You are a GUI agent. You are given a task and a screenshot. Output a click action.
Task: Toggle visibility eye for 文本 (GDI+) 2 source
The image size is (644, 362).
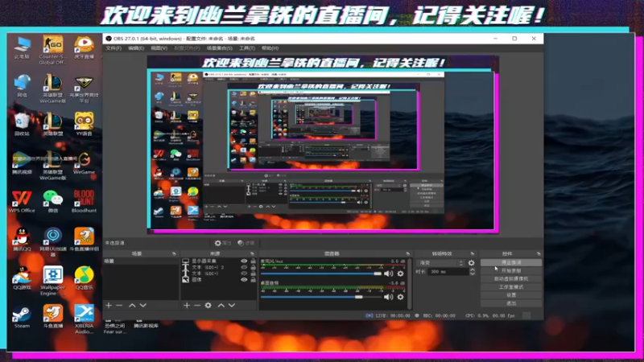point(244,267)
